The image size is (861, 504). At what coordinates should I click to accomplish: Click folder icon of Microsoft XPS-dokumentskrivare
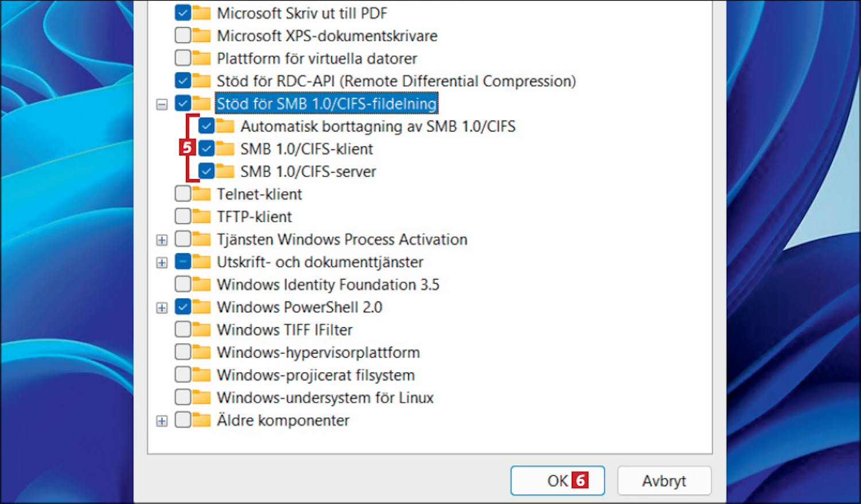[x=201, y=36]
